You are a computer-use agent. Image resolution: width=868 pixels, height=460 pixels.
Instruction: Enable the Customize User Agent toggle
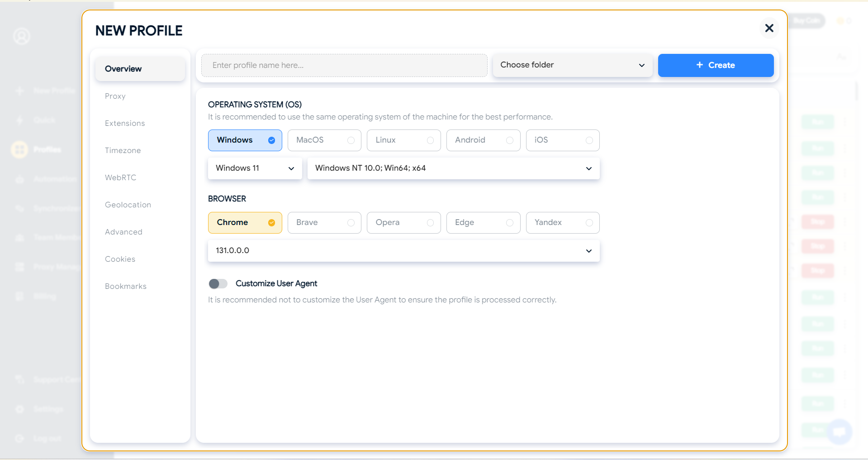218,283
